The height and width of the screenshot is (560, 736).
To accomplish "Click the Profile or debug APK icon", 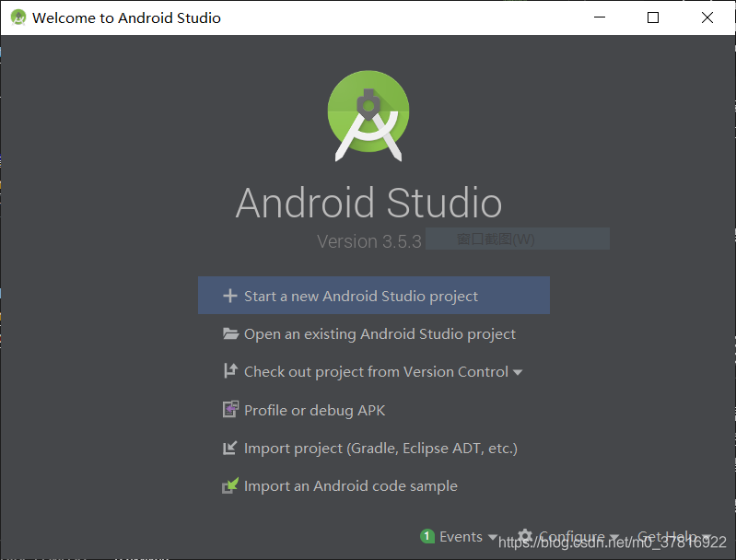I will [x=230, y=409].
